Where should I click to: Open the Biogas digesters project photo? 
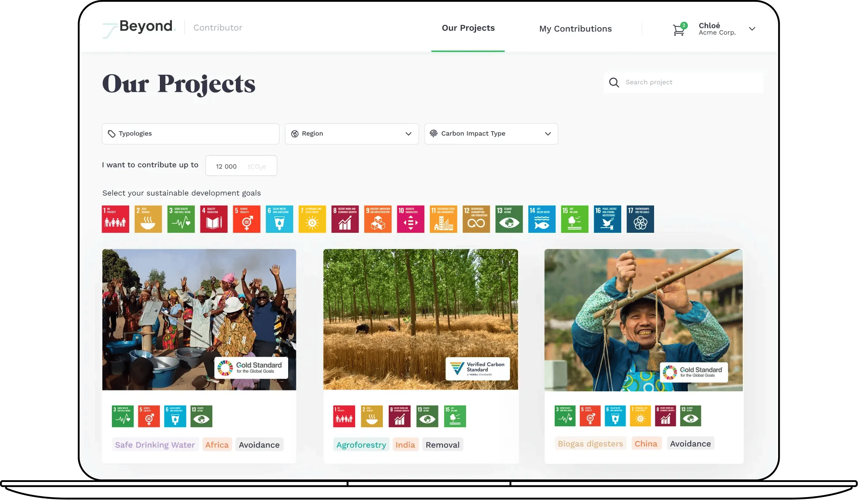click(x=643, y=320)
